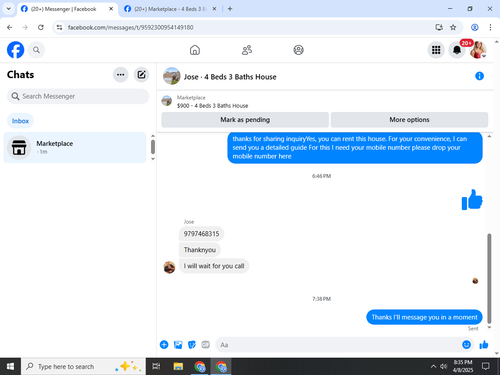
Task: Click More options button
Action: coord(409,120)
